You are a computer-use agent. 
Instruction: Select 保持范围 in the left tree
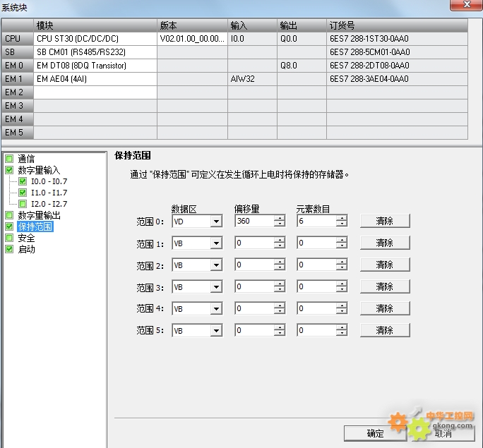pos(35,227)
